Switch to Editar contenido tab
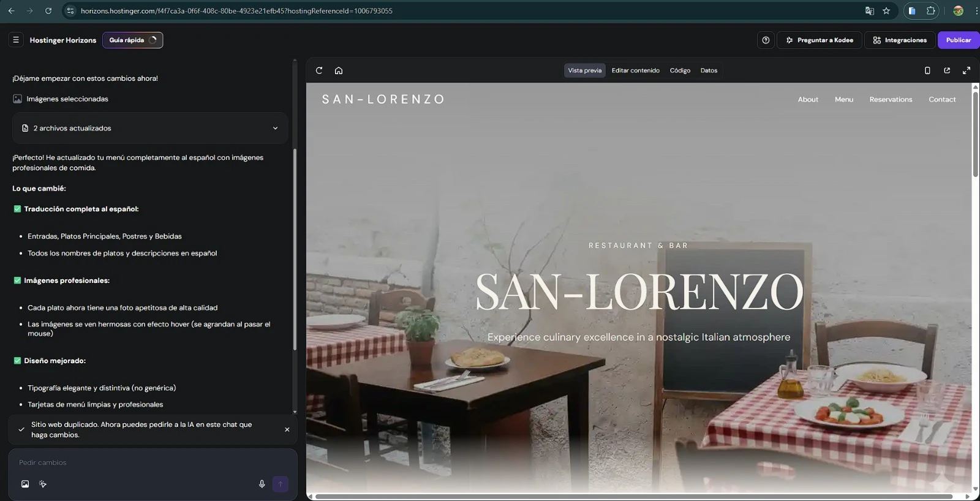The width and height of the screenshot is (980, 501). [635, 70]
